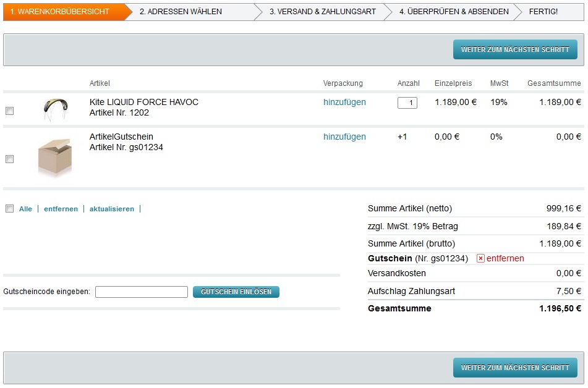
Task: Click the 'aktualisieren' link
Action: [x=111, y=209]
